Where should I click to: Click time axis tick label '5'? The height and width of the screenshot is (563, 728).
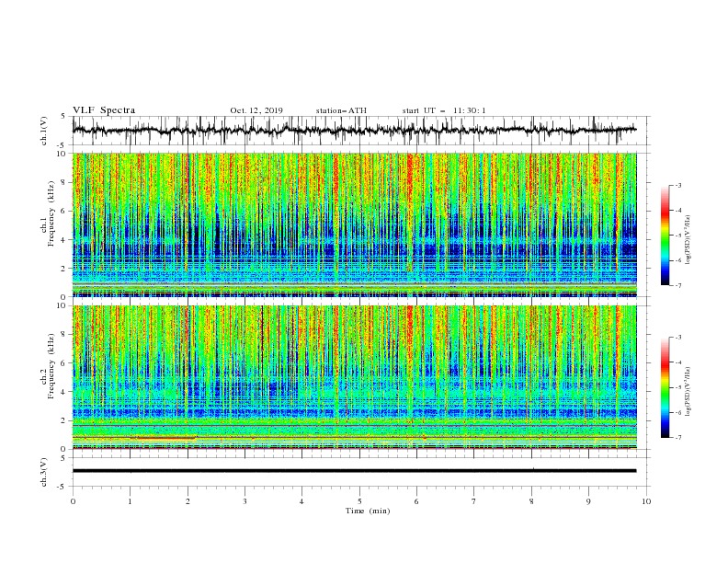(359, 501)
